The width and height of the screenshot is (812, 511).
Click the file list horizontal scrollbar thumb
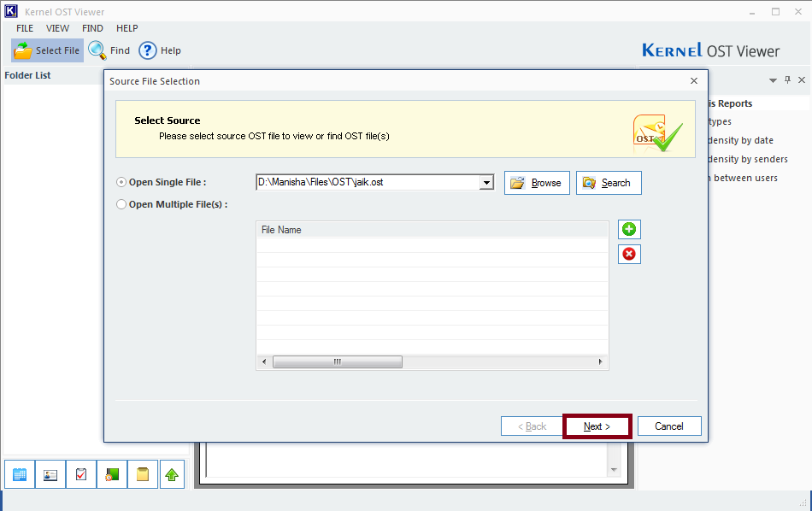tap(337, 362)
